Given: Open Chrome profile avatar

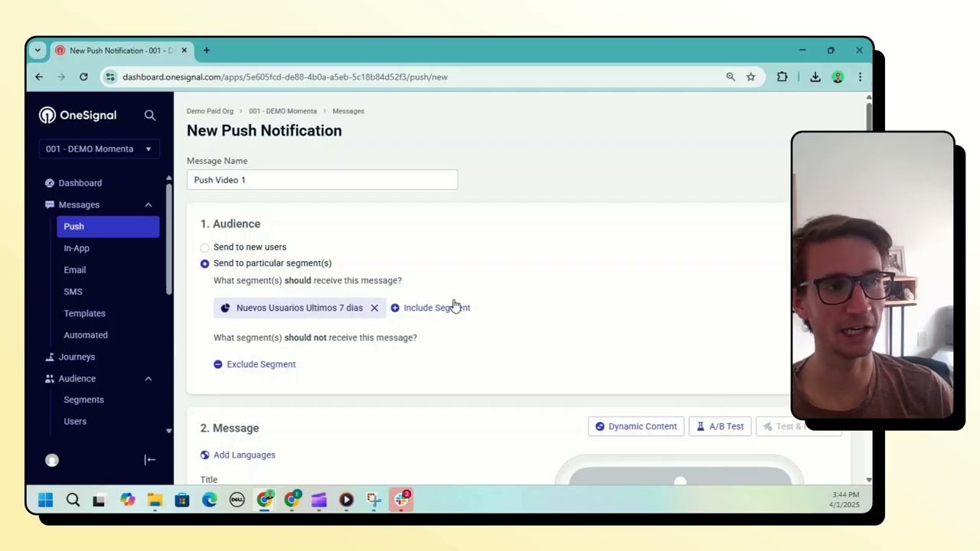Looking at the screenshot, I should click(838, 77).
